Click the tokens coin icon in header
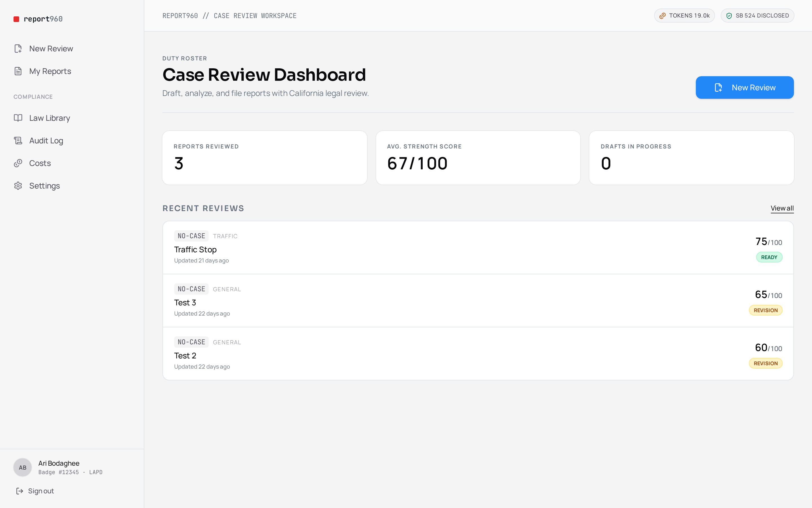Image resolution: width=812 pixels, height=508 pixels. point(662,16)
